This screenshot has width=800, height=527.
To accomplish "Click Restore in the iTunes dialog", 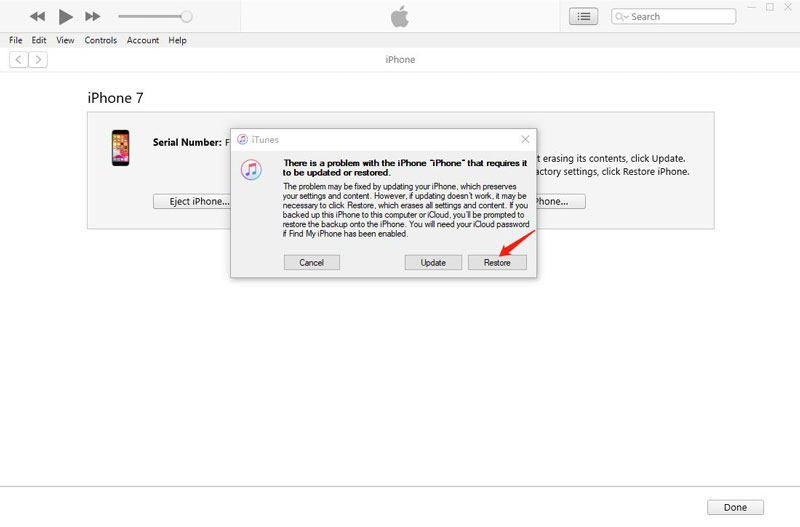I will (x=497, y=262).
